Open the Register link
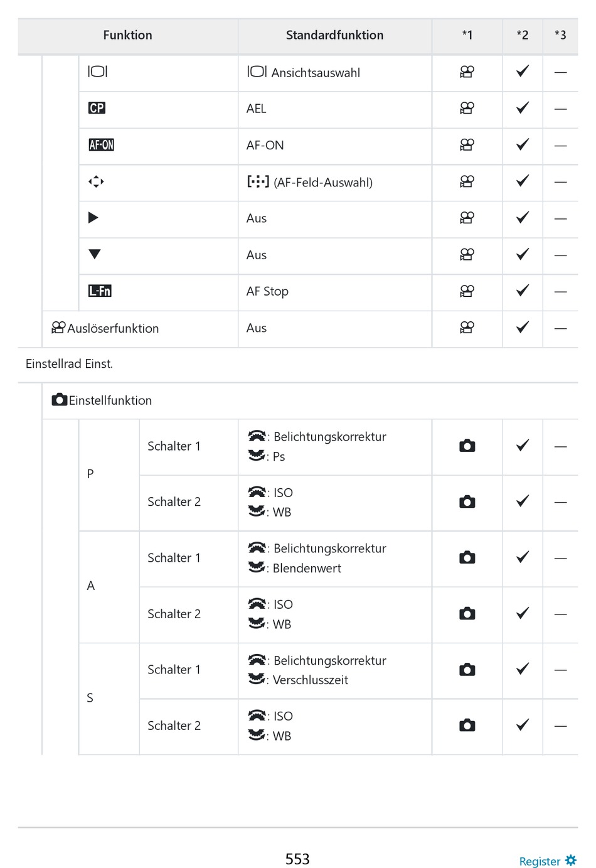Image resolution: width=596 pixels, height=868 pixels. pyautogui.click(x=540, y=862)
